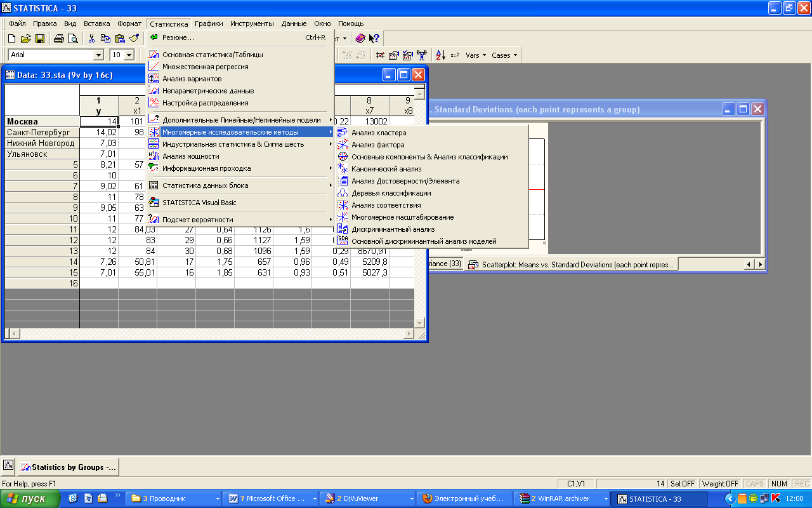Click the Save diskette icon
812x508 pixels.
pos(39,38)
